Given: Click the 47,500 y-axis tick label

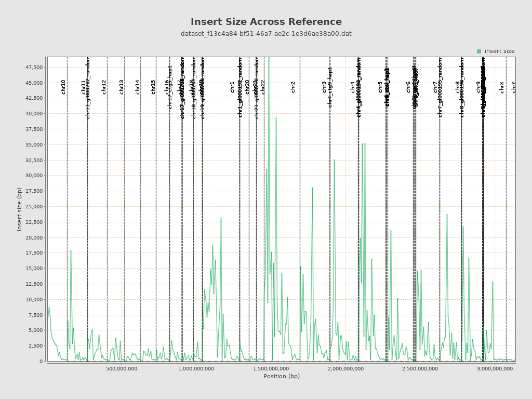Looking at the screenshot, I should point(33,67).
